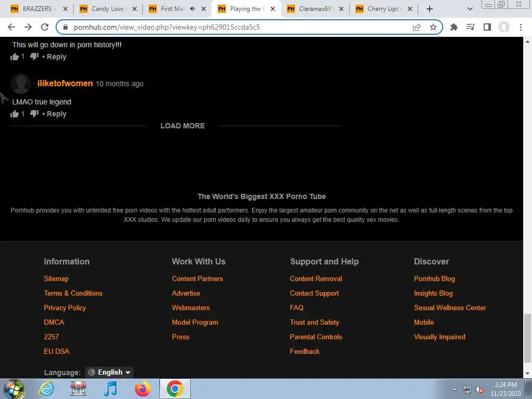Open the Contact Support link

pyautogui.click(x=314, y=293)
